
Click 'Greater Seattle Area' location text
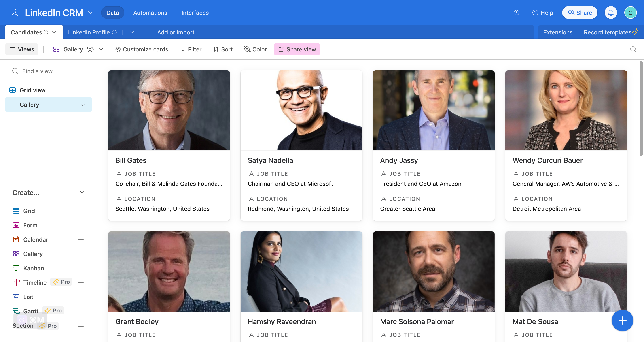click(x=407, y=209)
